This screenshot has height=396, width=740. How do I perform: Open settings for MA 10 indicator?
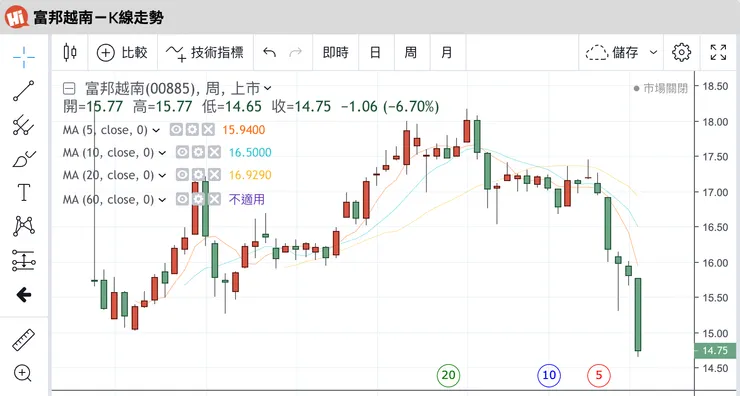click(198, 152)
